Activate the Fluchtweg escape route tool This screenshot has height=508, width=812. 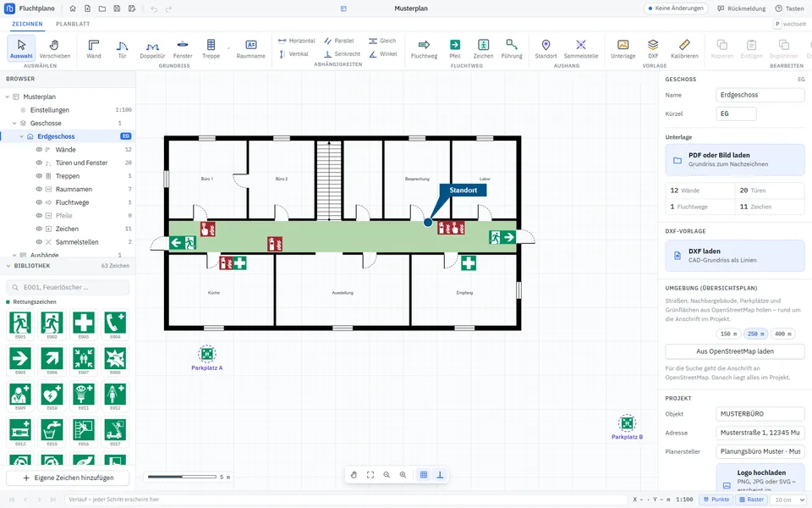click(x=424, y=49)
